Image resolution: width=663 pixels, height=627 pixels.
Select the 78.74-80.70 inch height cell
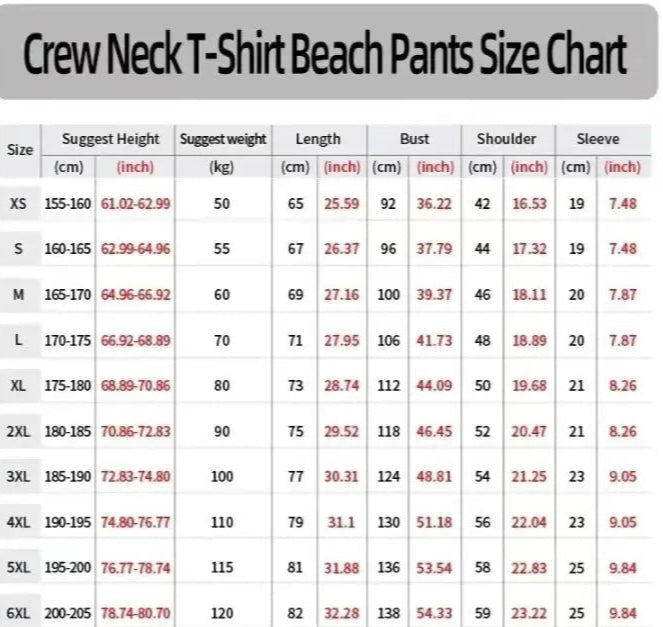coord(135,612)
